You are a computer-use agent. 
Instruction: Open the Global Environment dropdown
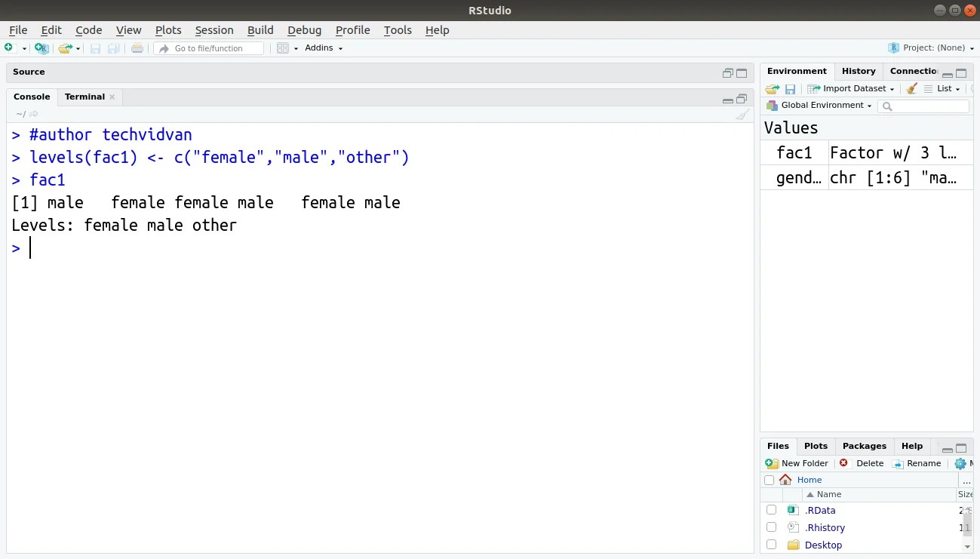(819, 106)
